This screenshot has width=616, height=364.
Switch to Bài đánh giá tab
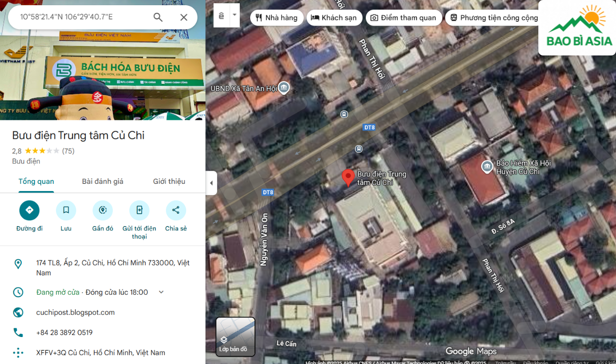tap(102, 182)
